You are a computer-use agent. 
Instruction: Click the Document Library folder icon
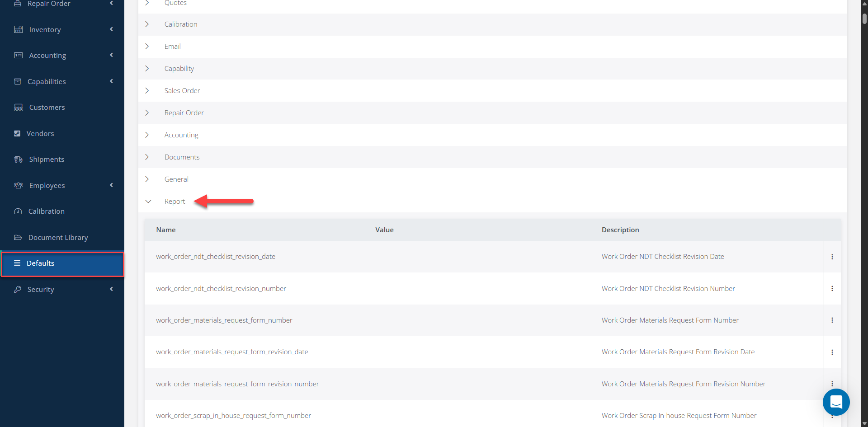18,237
